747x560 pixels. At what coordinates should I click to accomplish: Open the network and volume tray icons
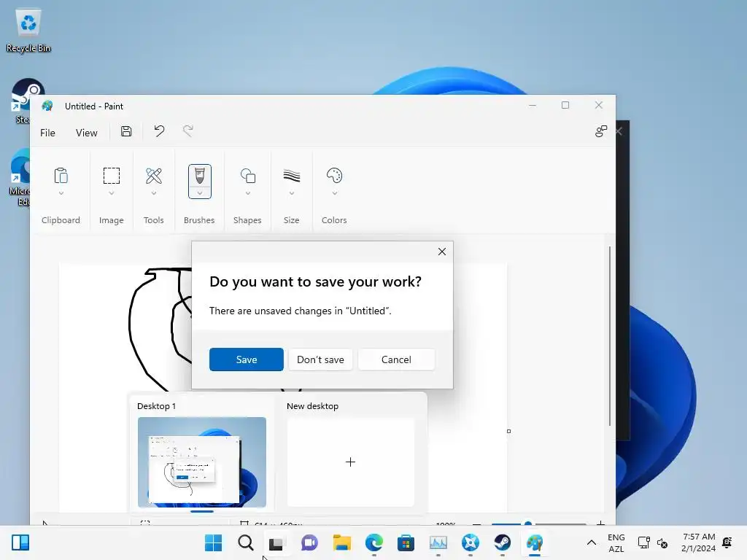click(653, 542)
